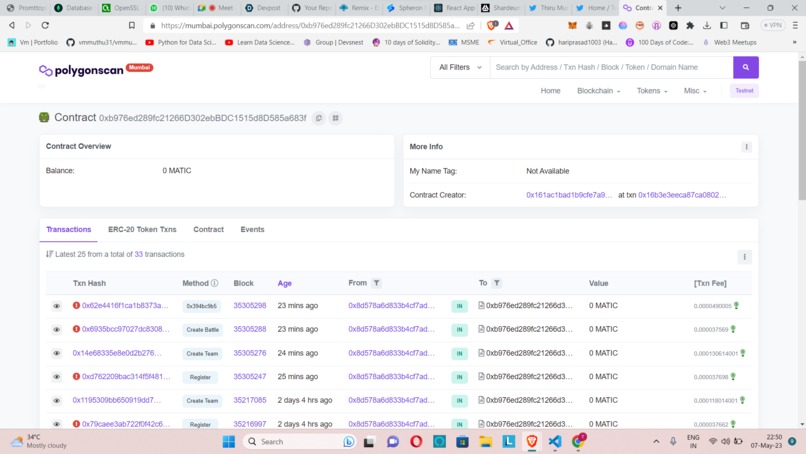Open Brave main menu button
806x454 pixels.
(x=795, y=25)
